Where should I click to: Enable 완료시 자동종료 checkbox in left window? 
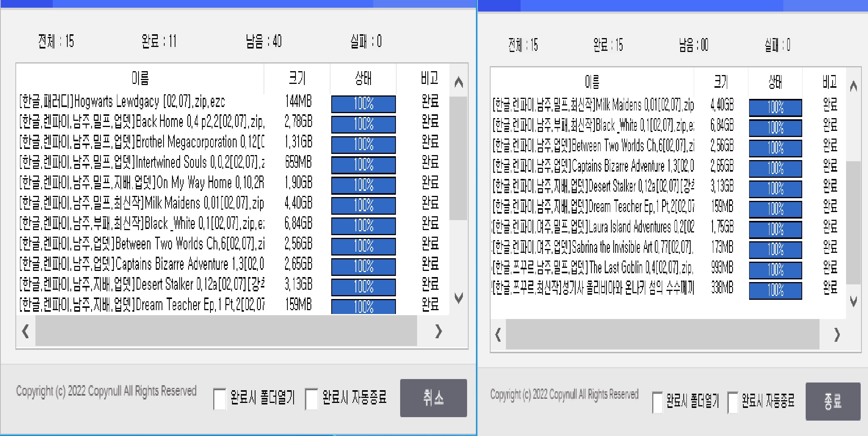[x=311, y=399]
